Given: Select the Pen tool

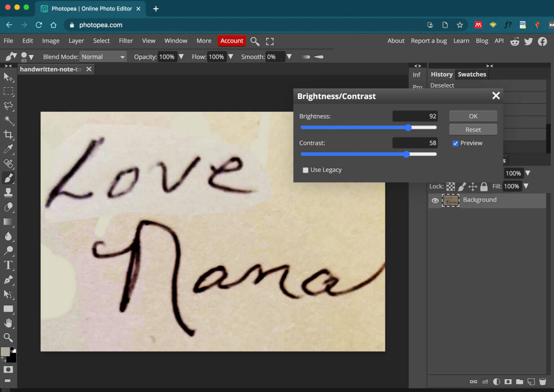Looking at the screenshot, I should (9, 280).
